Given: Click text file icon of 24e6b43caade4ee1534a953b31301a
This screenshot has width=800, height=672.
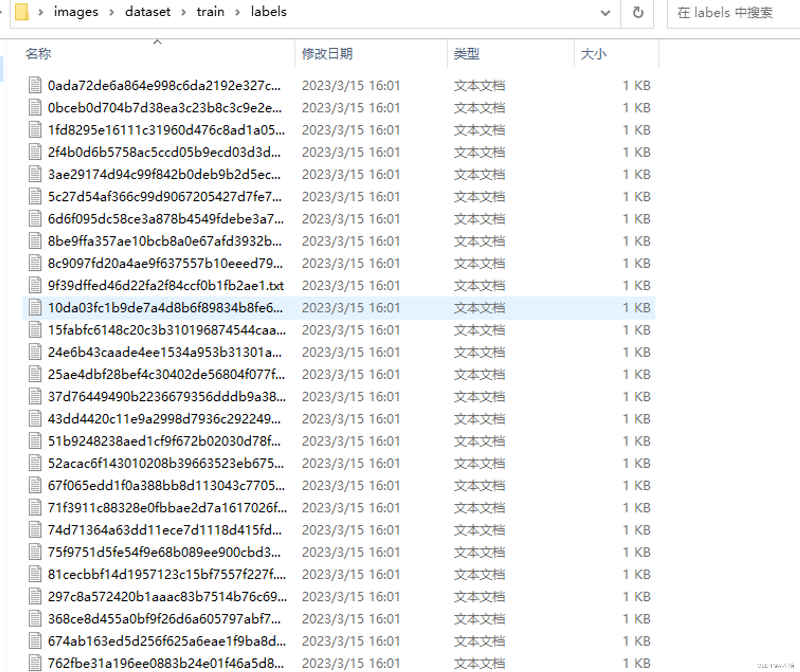Looking at the screenshot, I should pyautogui.click(x=35, y=352).
